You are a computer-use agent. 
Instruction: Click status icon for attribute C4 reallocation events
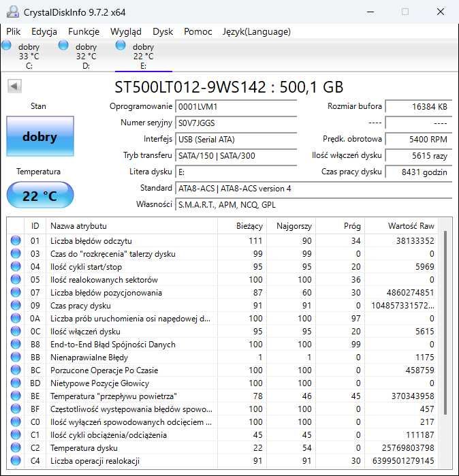(16, 460)
